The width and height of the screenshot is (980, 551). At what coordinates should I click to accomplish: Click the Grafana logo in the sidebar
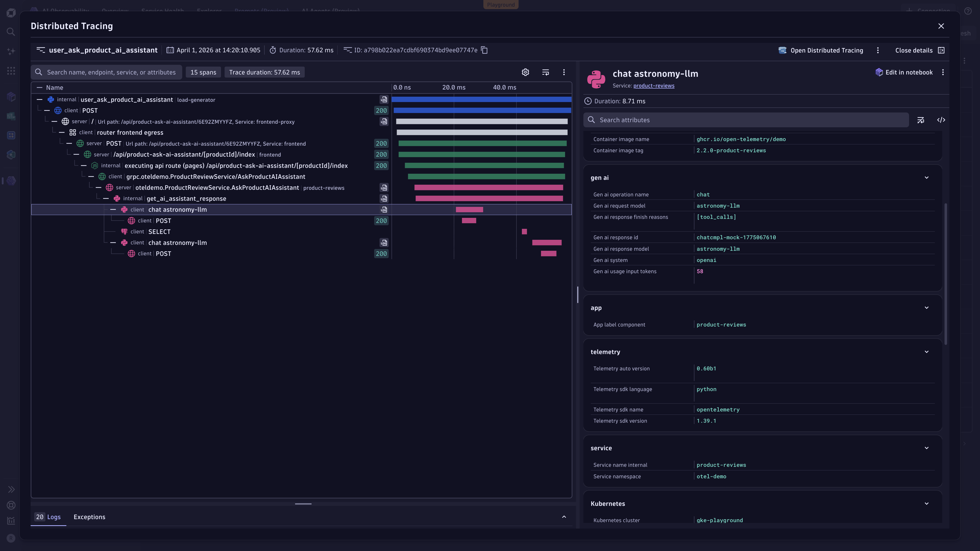pyautogui.click(x=11, y=12)
